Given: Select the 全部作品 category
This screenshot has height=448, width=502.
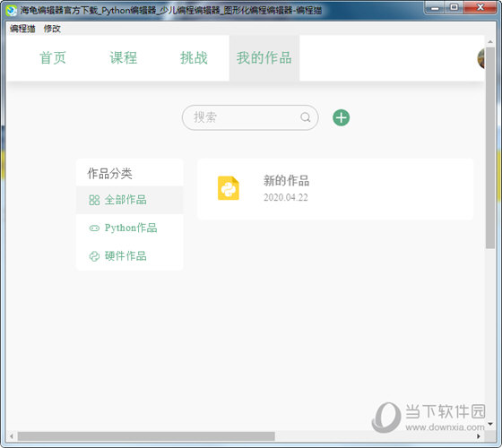Looking at the screenshot, I should [130, 200].
